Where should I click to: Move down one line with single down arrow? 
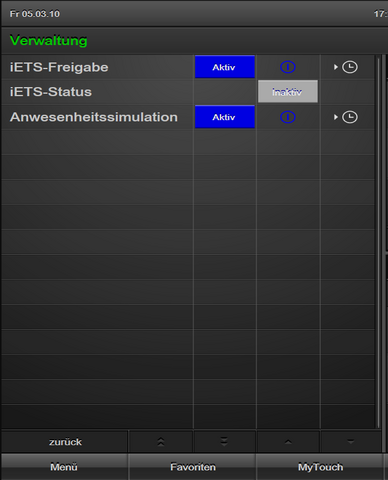[x=350, y=442]
